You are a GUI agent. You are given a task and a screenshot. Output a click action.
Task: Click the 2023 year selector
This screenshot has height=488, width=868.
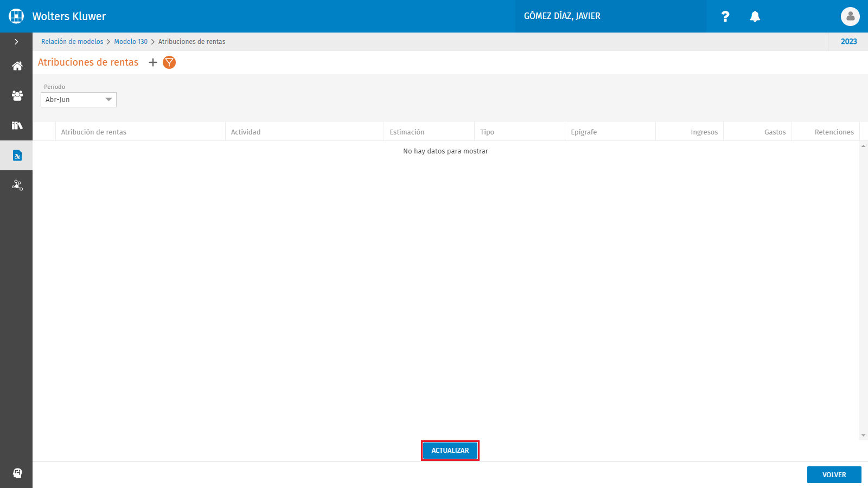coord(848,42)
